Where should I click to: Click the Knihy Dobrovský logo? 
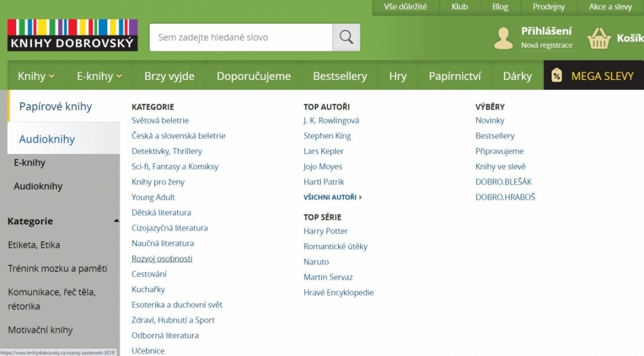(72, 35)
